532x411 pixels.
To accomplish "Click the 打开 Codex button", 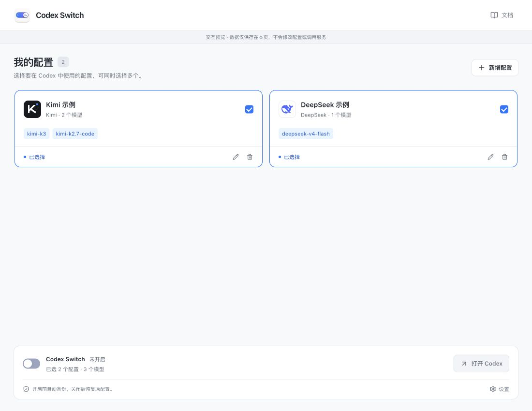I will coord(481,364).
